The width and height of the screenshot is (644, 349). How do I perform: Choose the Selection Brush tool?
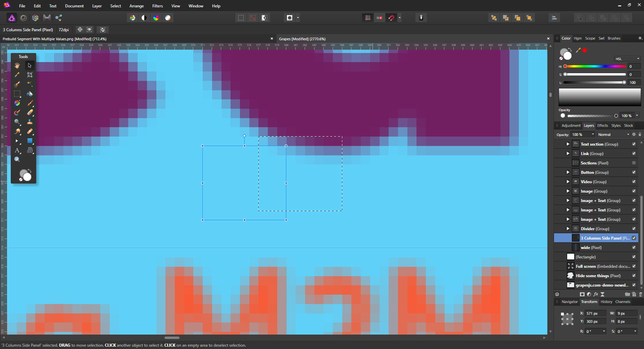[17, 84]
